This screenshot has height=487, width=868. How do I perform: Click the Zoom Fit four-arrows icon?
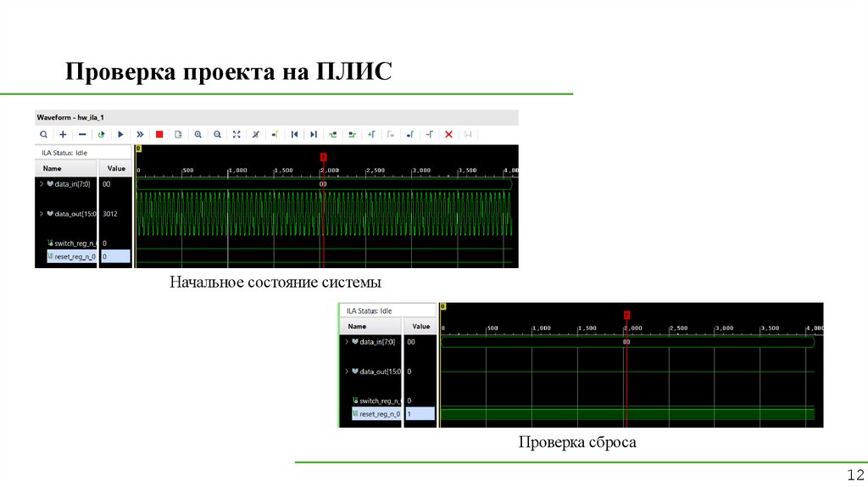[236, 134]
